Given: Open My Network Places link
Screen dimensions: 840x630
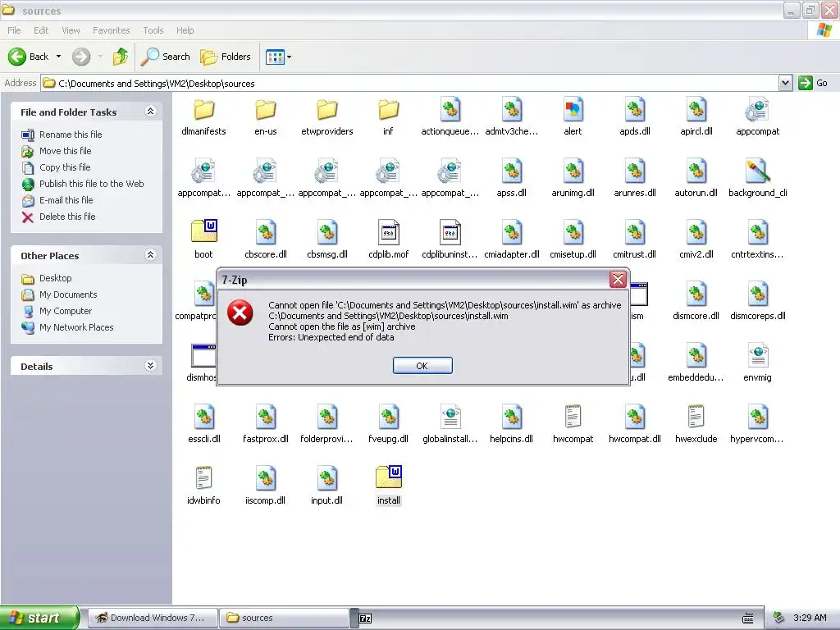Looking at the screenshot, I should [76, 327].
